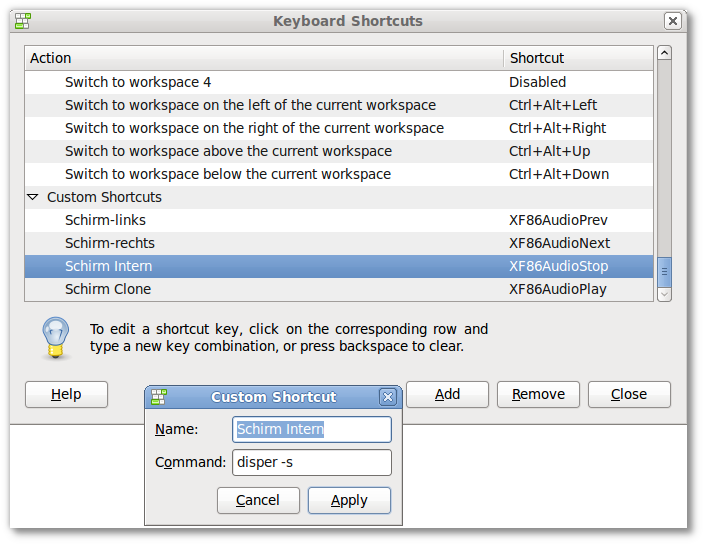Remove the selected shortcut
The image size is (704, 545).
(x=538, y=394)
